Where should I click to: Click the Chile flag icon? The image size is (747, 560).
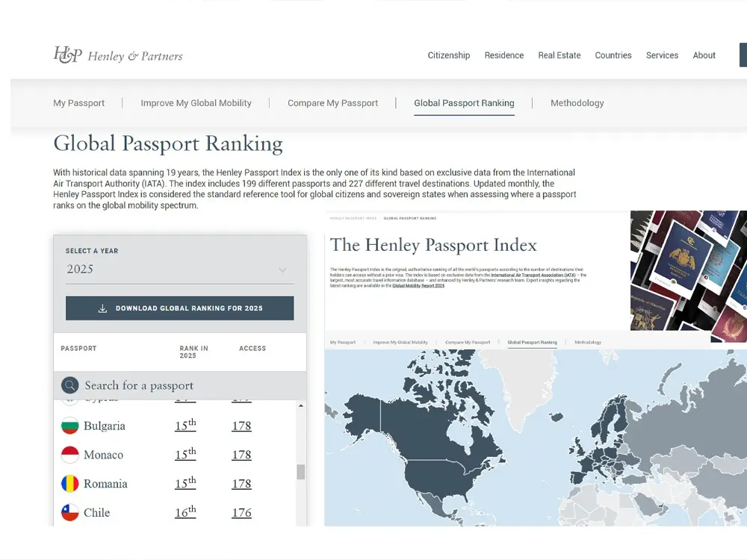70,513
